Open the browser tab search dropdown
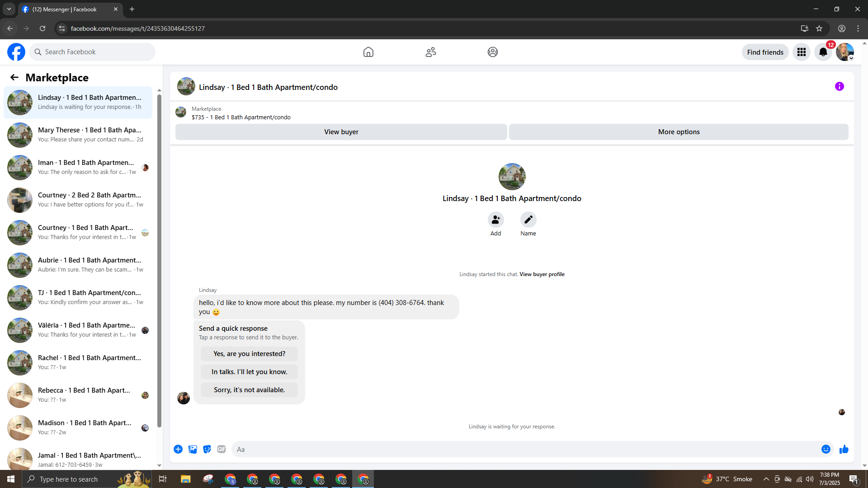This screenshot has height=488, width=868. pyautogui.click(x=9, y=9)
